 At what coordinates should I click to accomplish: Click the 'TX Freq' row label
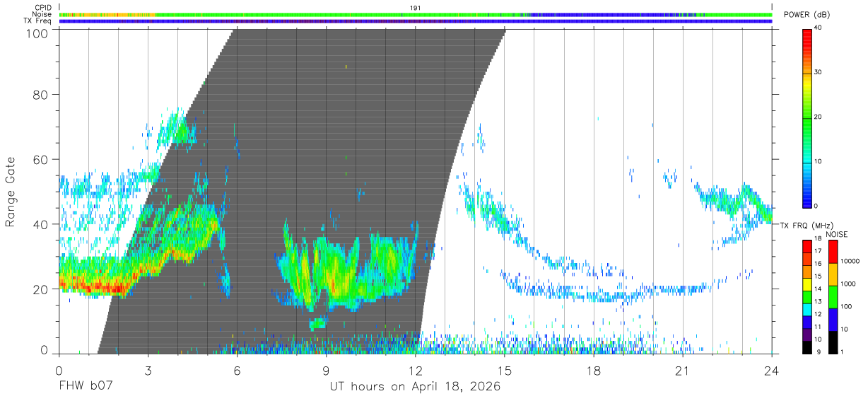point(39,21)
